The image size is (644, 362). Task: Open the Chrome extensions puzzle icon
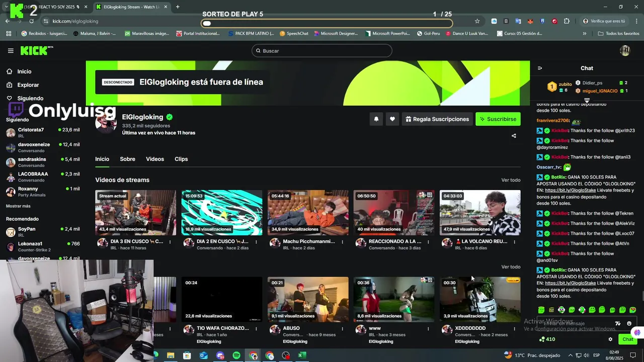(x=567, y=21)
